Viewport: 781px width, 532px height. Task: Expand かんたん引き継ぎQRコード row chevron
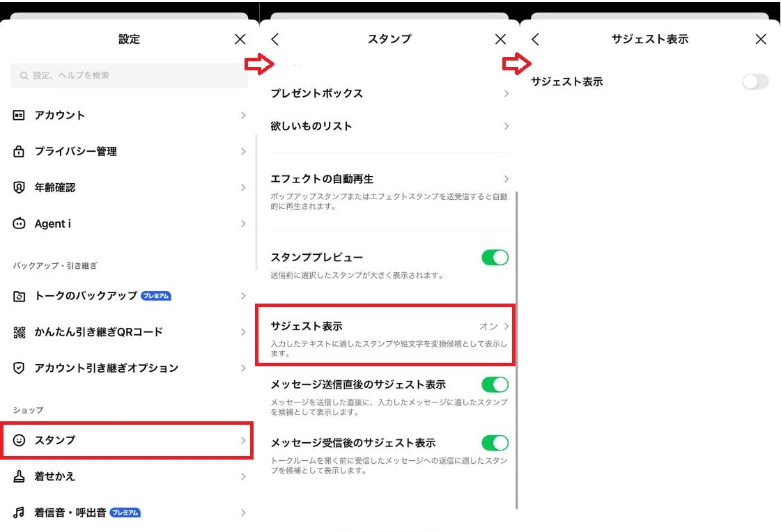[x=243, y=332]
